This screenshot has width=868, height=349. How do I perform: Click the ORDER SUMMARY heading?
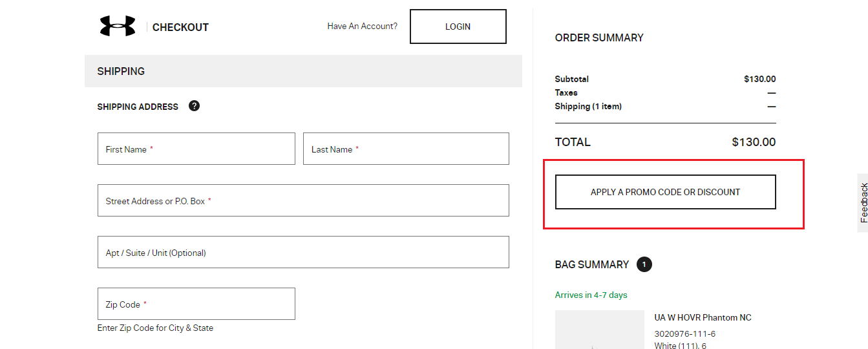599,37
